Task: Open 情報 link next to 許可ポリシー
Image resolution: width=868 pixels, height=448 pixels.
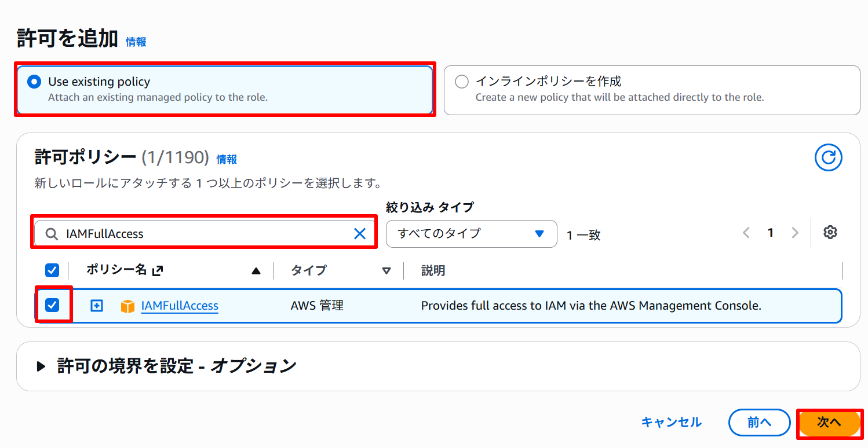Action: point(227,159)
